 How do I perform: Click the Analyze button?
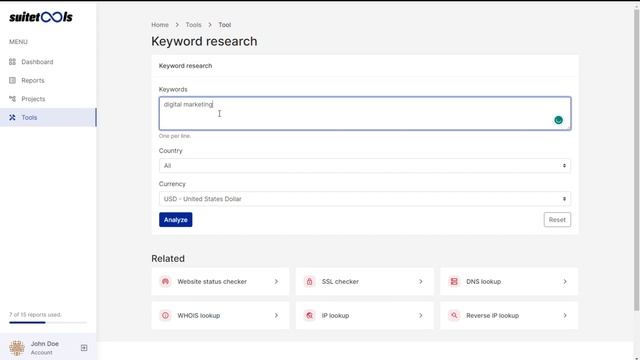176,220
